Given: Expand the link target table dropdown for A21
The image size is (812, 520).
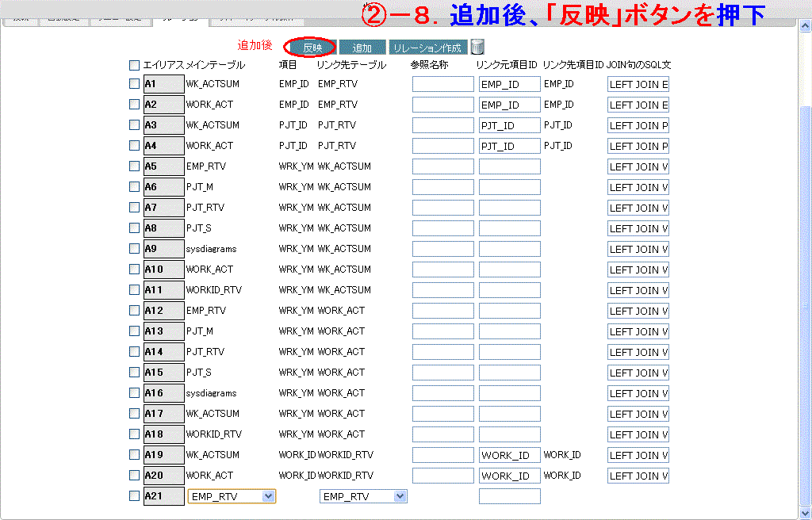Looking at the screenshot, I should click(x=363, y=496).
